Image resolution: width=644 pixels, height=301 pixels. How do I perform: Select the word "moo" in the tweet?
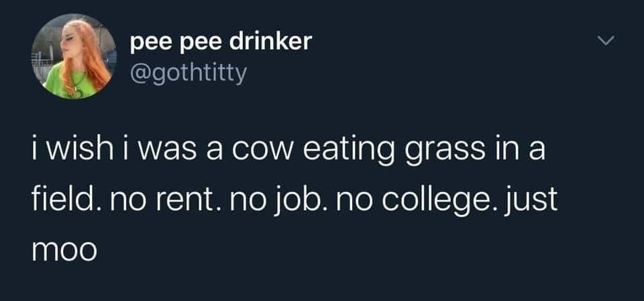pyautogui.click(x=64, y=251)
